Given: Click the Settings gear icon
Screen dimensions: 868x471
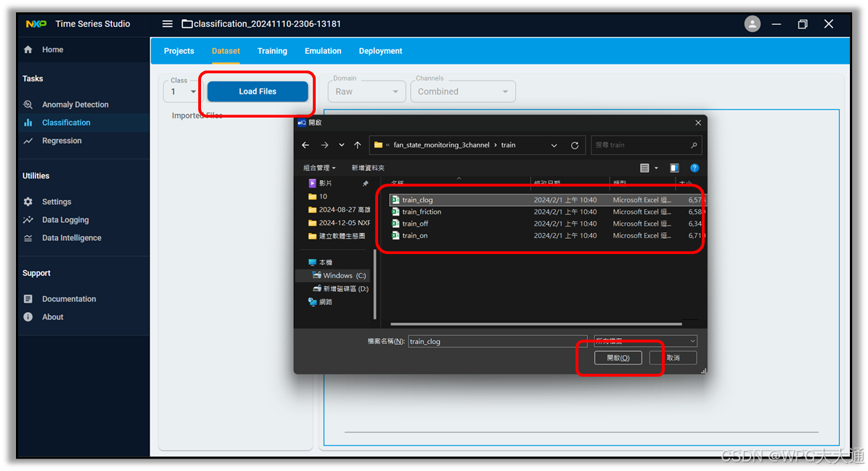Looking at the screenshot, I should pyautogui.click(x=28, y=202).
